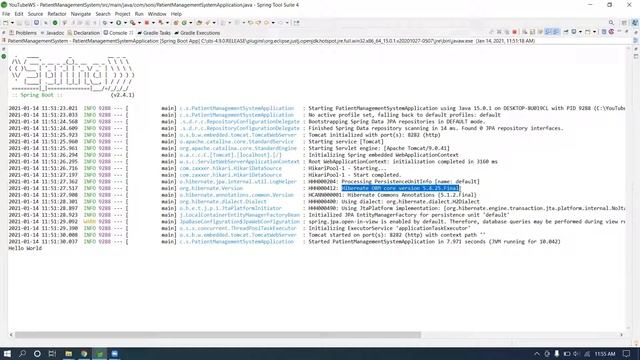This screenshot has height=360, width=640.
Task: Open the Window menu
Action: pyautogui.click(x=157, y=14)
